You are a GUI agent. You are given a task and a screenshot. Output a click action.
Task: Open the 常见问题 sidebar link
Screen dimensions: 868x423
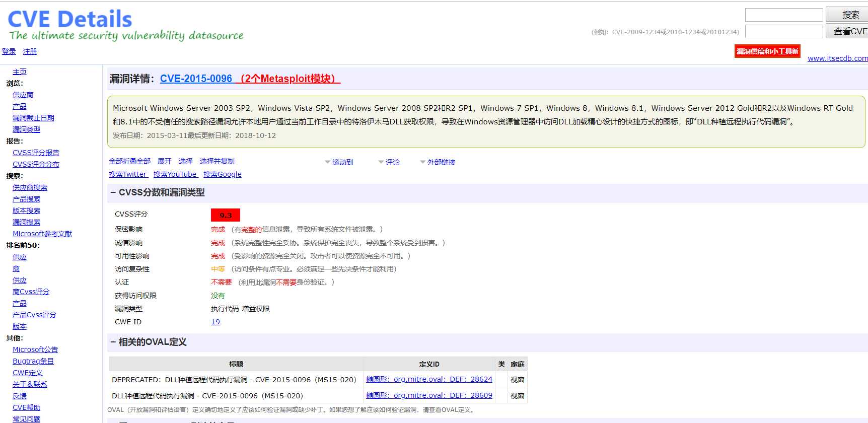26,419
